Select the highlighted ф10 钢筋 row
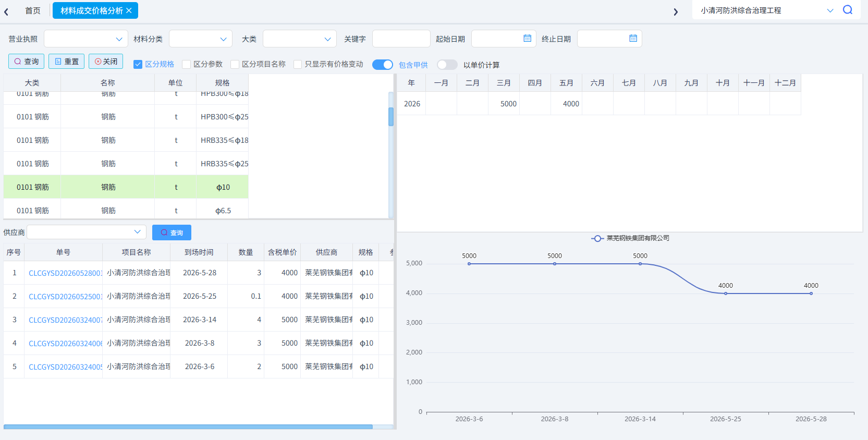The image size is (868, 440). [x=126, y=187]
